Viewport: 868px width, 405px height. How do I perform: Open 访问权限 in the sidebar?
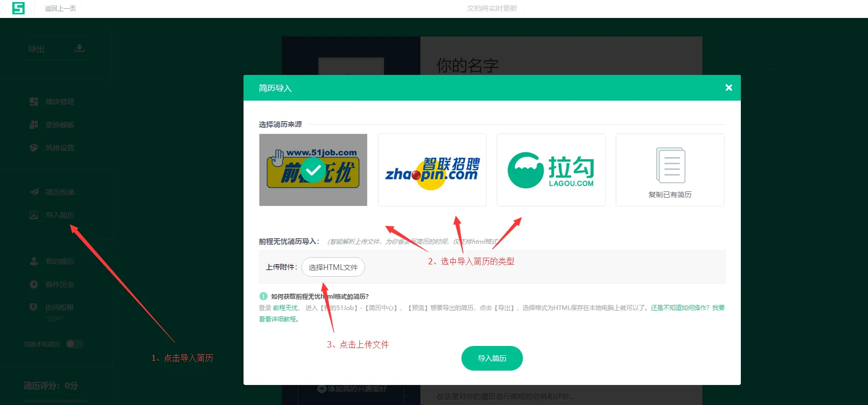coord(60,307)
